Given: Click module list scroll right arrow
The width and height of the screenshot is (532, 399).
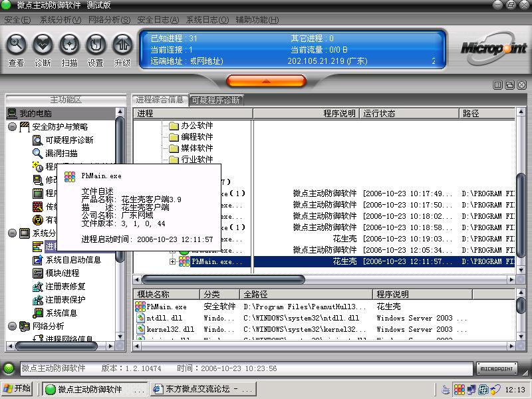Looking at the screenshot, I should (511, 346).
